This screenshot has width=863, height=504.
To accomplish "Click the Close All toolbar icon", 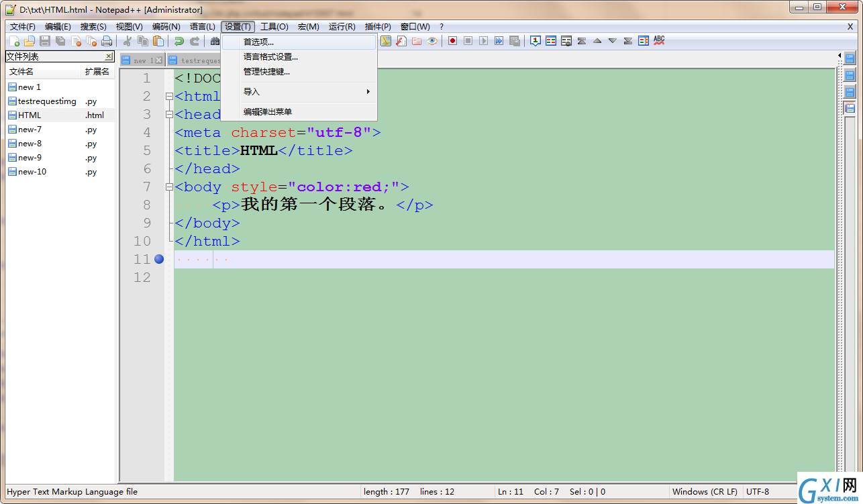I will (91, 41).
